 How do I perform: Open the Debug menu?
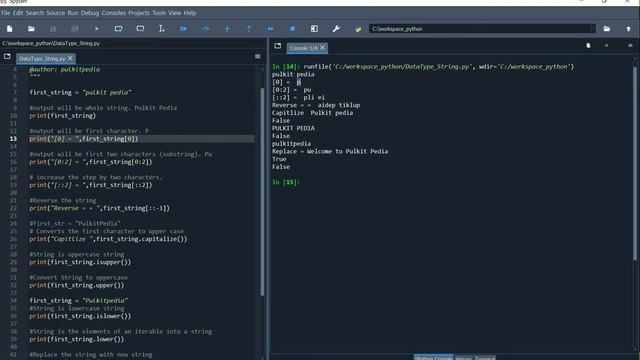point(90,13)
